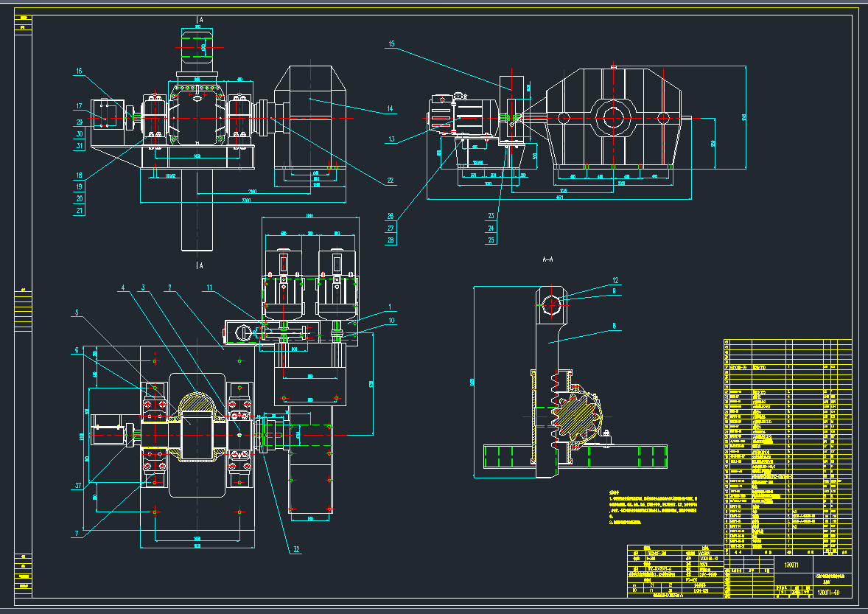Click callout number 10 near the motors
Screen dimensions: 868x614
click(x=391, y=321)
